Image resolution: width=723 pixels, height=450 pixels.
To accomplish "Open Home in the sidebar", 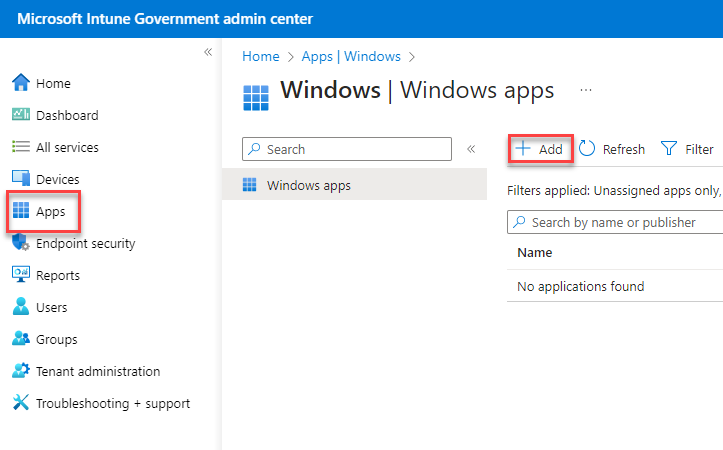I will pyautogui.click(x=41, y=83).
